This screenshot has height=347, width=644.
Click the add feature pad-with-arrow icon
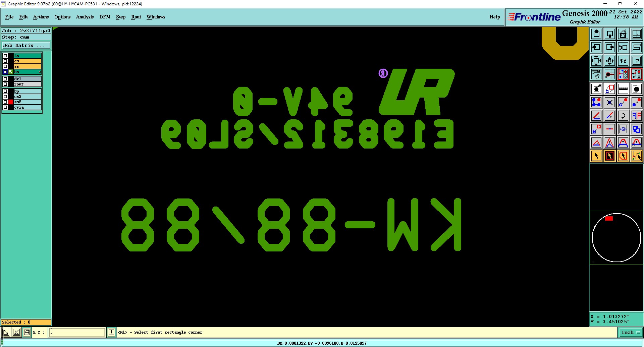pos(596,89)
